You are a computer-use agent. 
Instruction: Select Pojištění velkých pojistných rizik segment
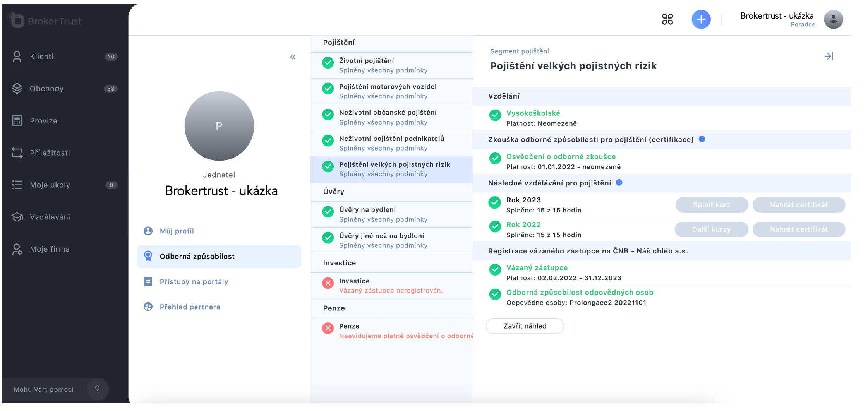(391, 169)
